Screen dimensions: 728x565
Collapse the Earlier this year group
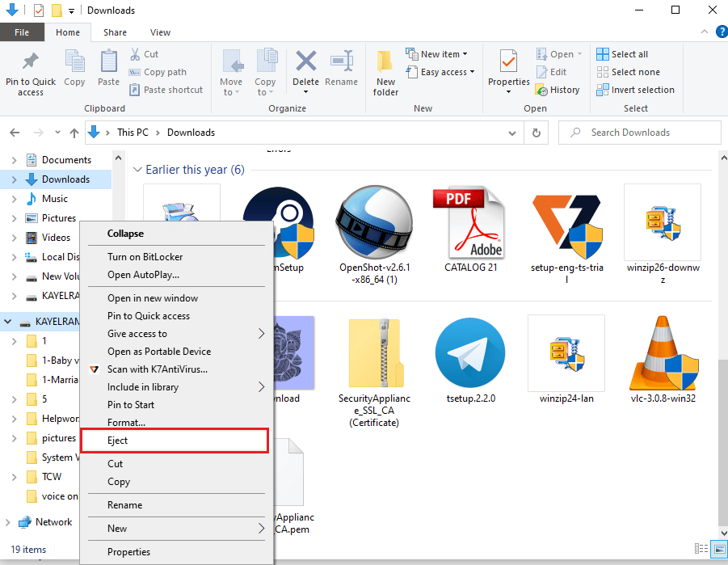tap(137, 170)
